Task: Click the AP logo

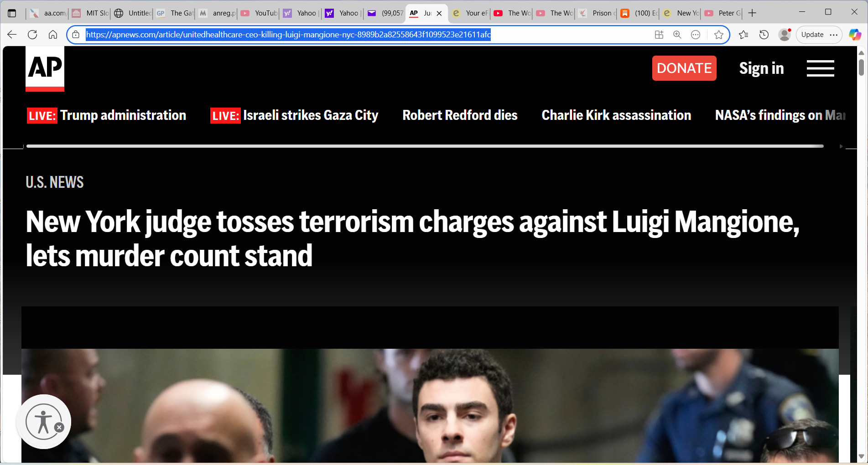Action: (x=45, y=69)
